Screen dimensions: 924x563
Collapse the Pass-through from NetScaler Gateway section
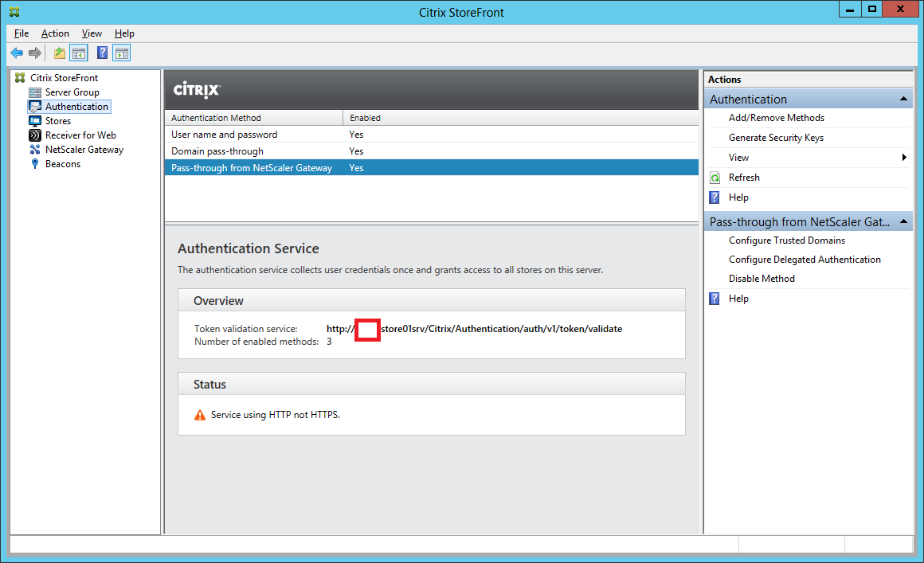click(903, 221)
